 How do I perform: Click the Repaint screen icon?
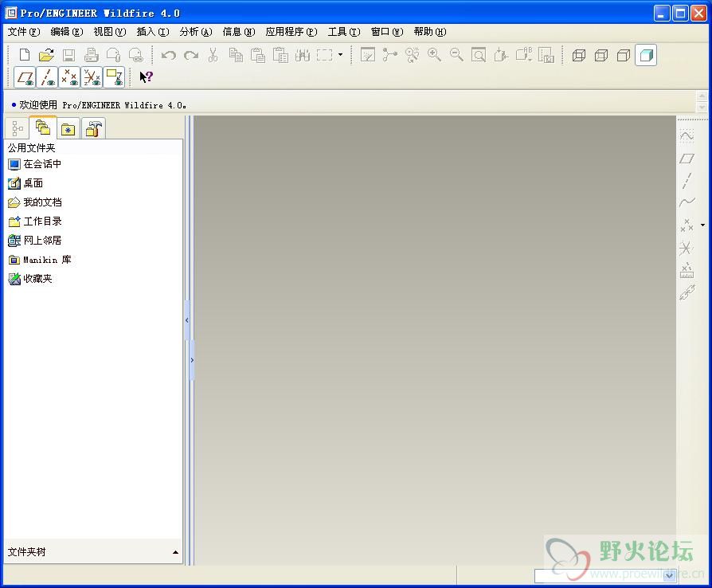368,55
